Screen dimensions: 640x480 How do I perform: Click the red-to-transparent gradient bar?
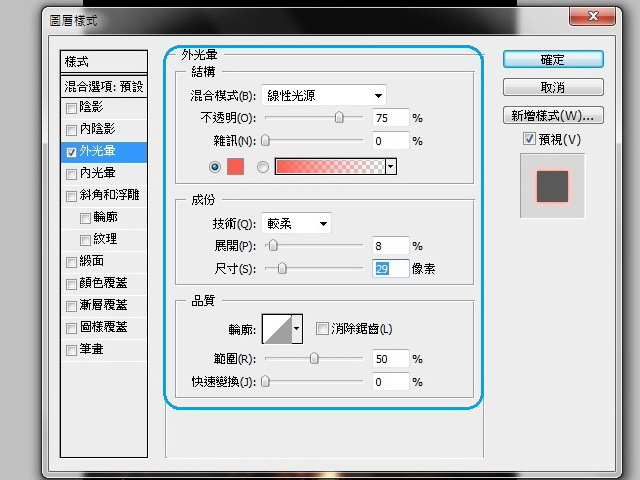click(330, 167)
